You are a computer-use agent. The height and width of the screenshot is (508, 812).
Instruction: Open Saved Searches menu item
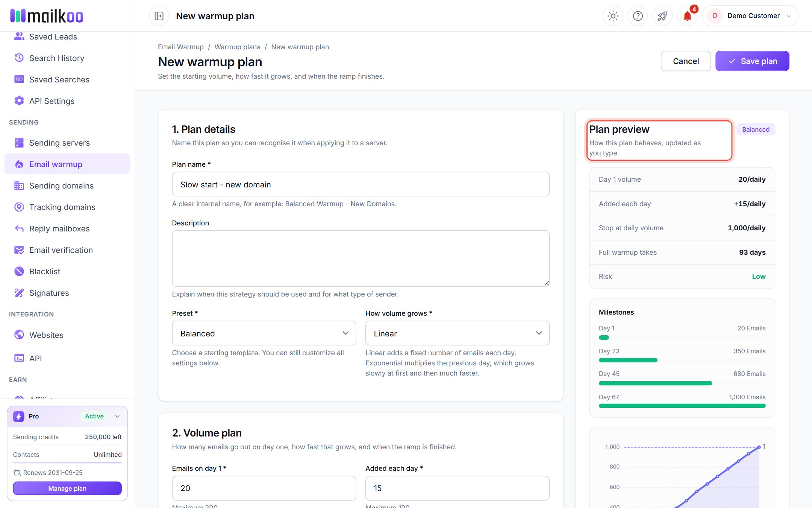click(x=67, y=79)
